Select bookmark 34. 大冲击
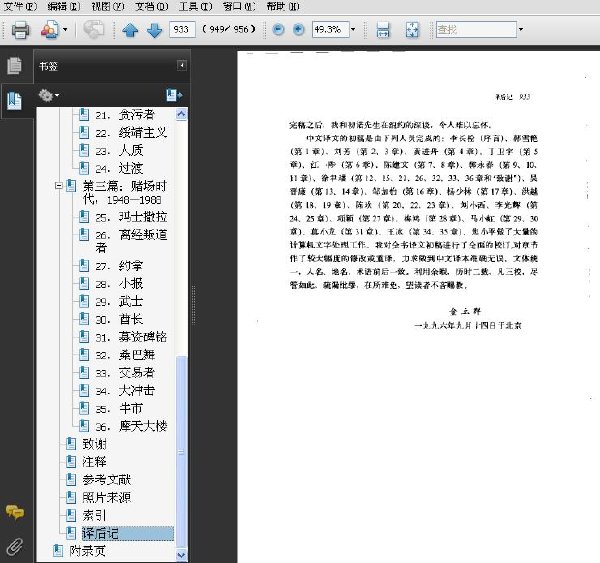 click(x=125, y=390)
